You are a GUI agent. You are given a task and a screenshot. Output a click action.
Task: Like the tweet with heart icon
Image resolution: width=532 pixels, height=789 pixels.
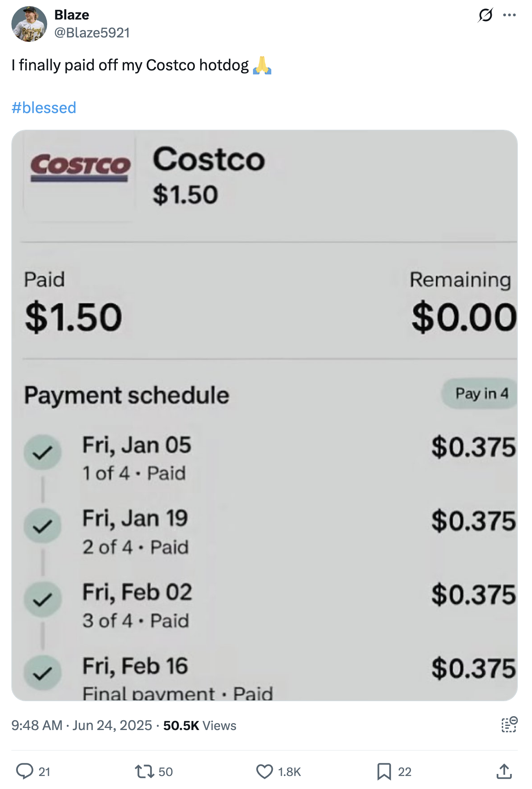[x=264, y=771]
